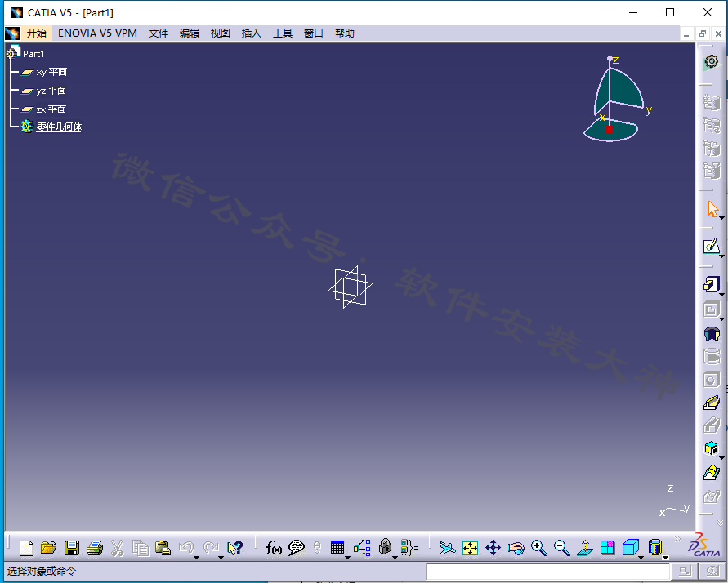Undo the last action
Image resolution: width=728 pixels, height=583 pixels.
(186, 548)
